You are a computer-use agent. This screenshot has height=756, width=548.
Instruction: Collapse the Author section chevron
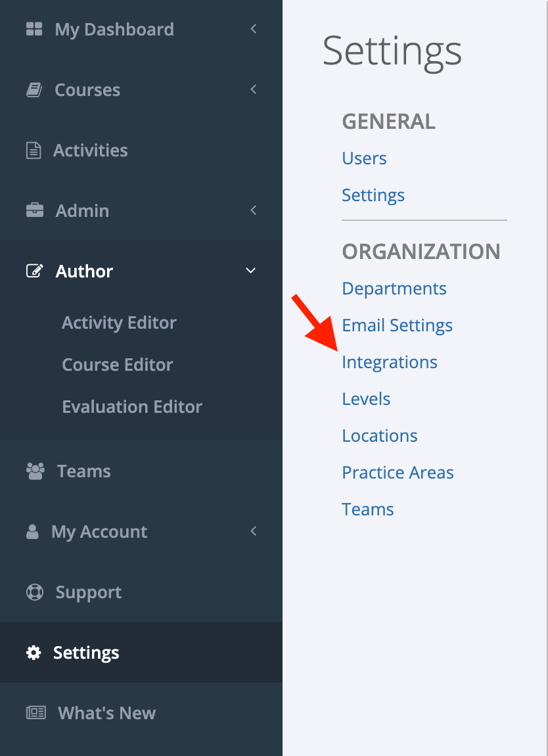tap(250, 270)
